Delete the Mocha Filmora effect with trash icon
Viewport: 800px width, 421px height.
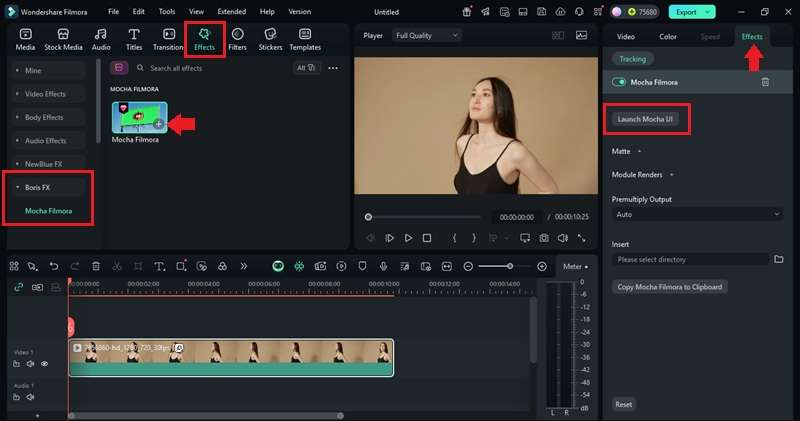point(765,82)
